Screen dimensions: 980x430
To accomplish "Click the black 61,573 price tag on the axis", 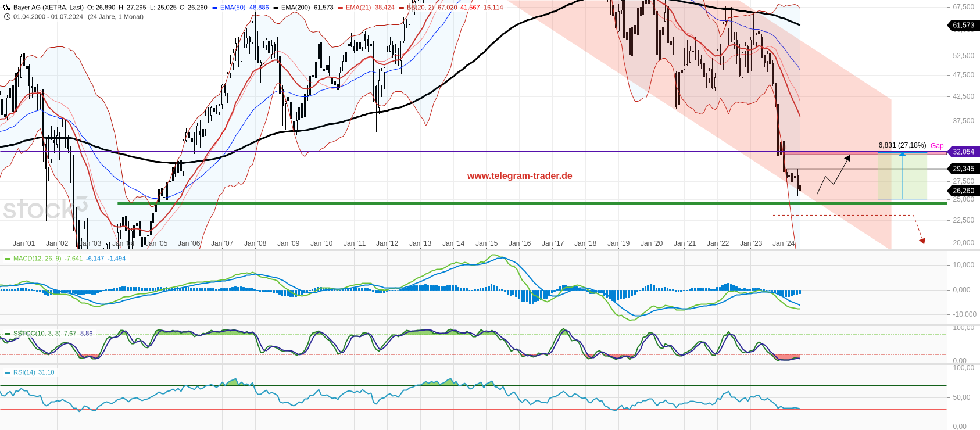I will (963, 25).
